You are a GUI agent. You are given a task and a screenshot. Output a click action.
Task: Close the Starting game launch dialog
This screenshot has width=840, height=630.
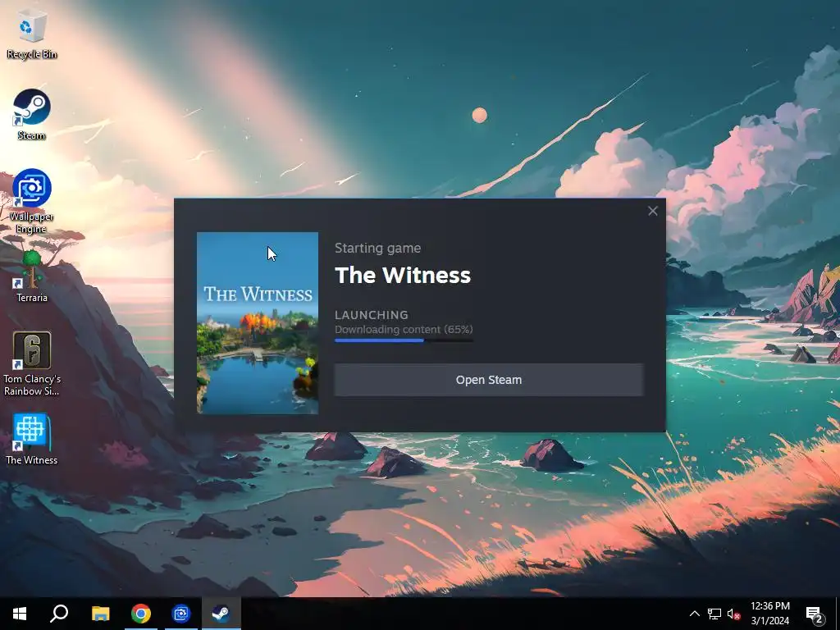652,211
